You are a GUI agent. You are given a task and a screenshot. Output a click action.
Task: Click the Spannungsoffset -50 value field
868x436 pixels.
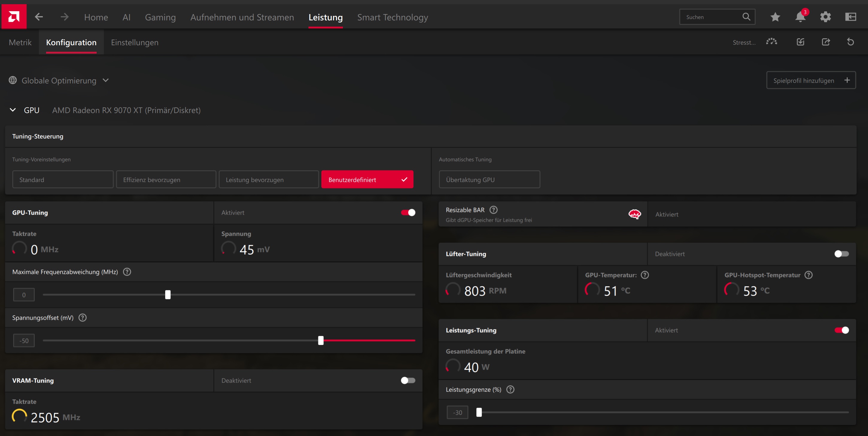click(24, 341)
